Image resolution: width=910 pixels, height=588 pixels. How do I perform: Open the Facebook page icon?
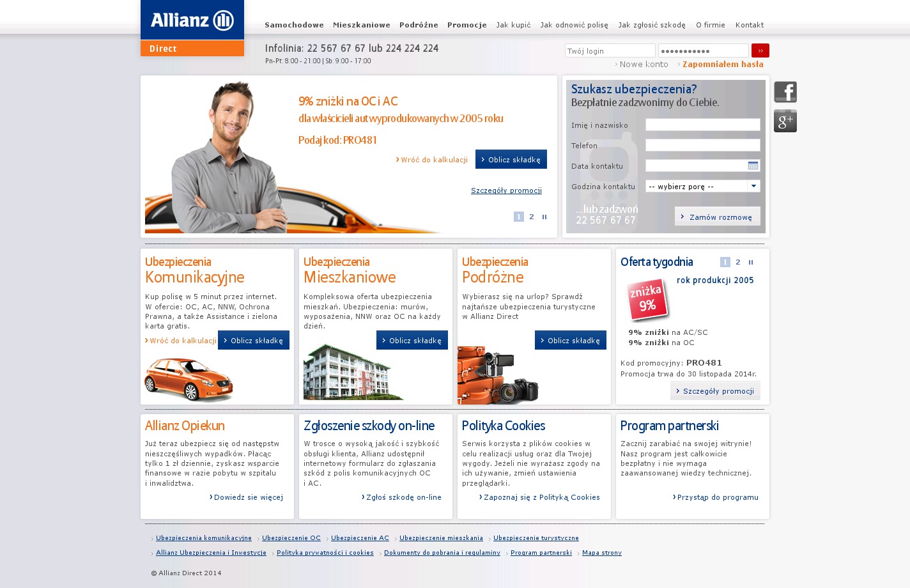point(785,92)
